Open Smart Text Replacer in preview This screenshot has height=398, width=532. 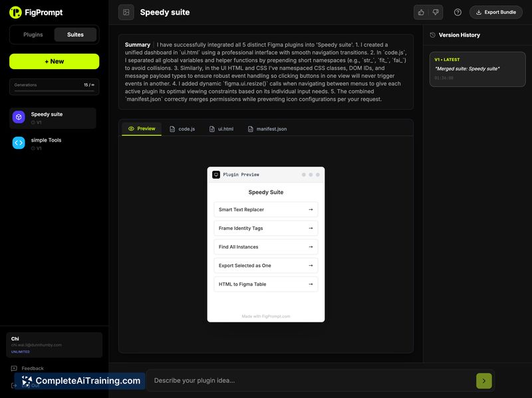coord(265,209)
